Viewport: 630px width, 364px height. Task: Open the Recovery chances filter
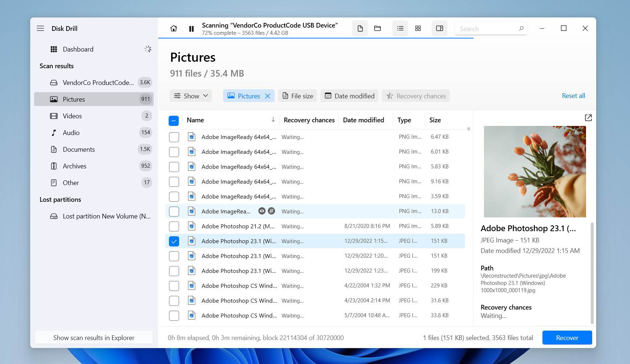416,96
